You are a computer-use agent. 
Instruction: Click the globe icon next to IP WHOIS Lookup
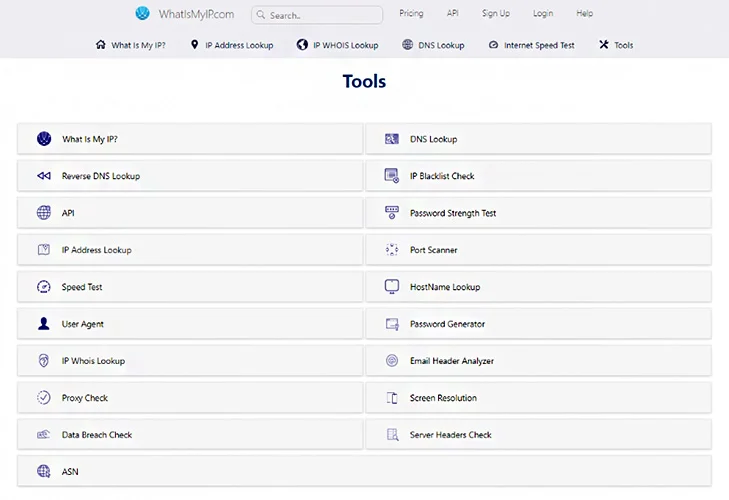tap(302, 45)
